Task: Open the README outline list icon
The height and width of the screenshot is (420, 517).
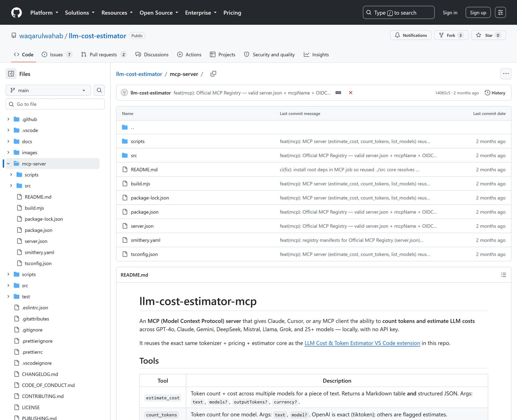Action: [x=503, y=275]
